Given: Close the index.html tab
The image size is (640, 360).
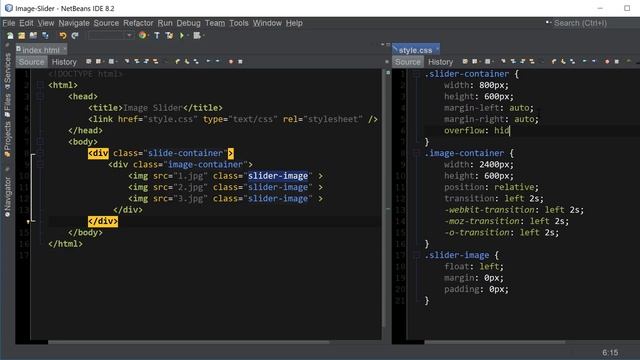Looking at the screenshot, I should pos(64,49).
